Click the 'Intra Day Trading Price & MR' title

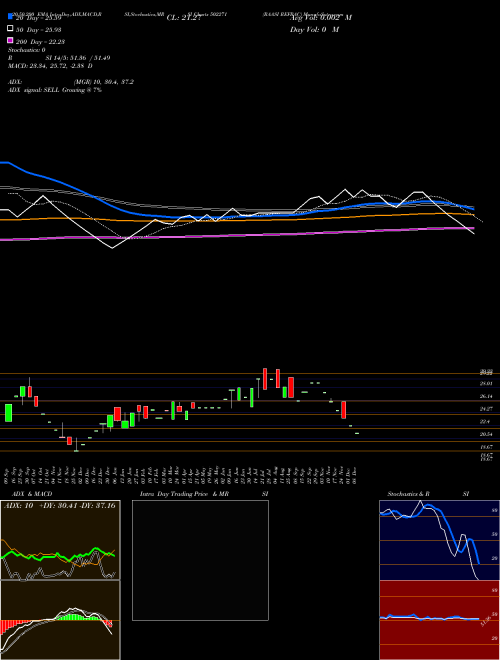click(x=184, y=494)
